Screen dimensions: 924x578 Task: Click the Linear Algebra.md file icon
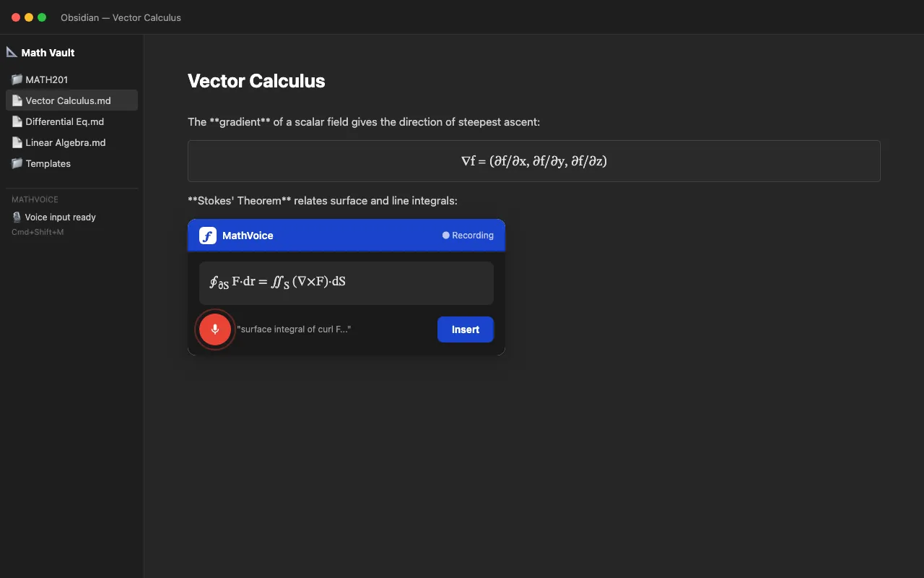[x=17, y=142]
